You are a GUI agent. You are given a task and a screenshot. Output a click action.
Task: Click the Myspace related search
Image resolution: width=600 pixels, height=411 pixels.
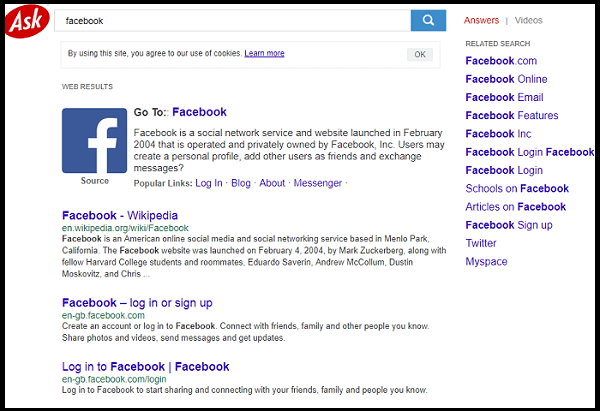click(486, 261)
